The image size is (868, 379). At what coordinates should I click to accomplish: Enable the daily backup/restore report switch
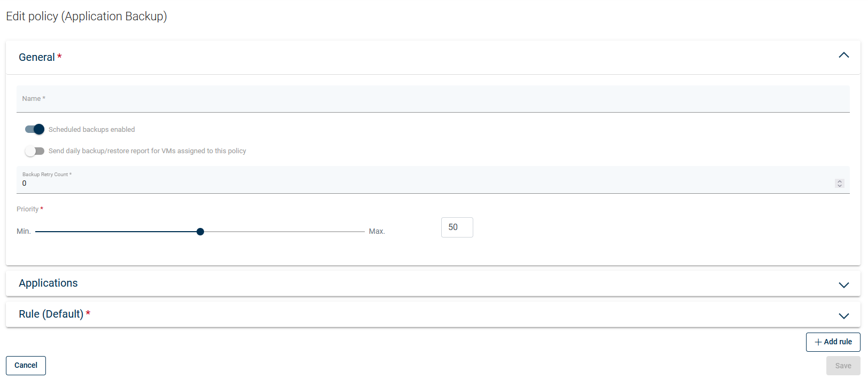pos(35,151)
